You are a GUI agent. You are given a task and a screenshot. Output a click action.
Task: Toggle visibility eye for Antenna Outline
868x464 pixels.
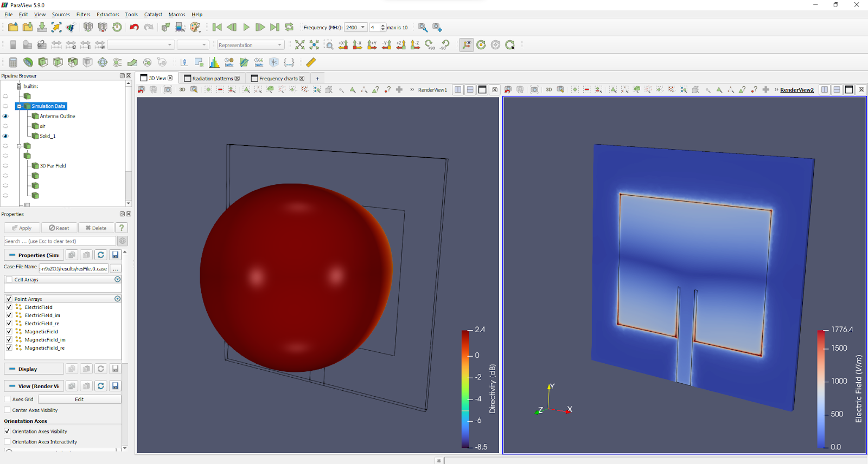tap(5, 116)
